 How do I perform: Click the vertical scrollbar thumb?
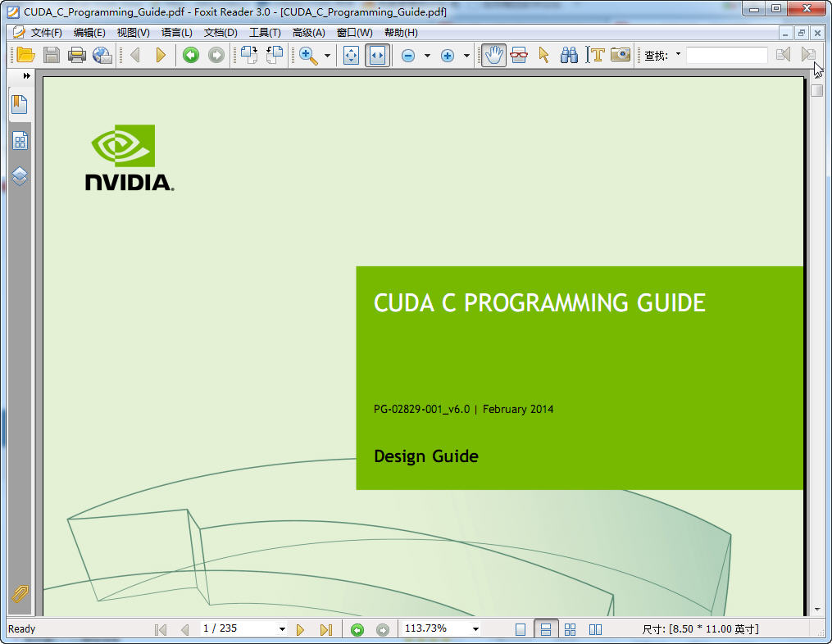[x=817, y=90]
